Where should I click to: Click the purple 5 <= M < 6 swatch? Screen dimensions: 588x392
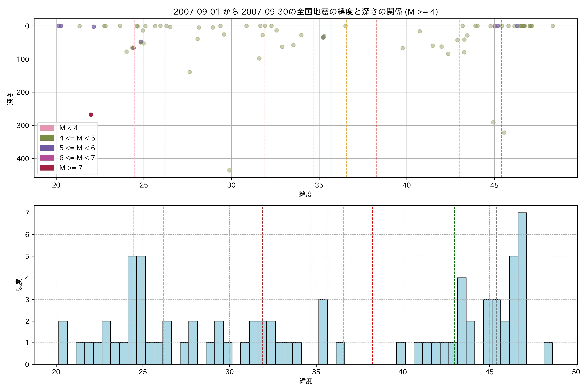[47, 148]
